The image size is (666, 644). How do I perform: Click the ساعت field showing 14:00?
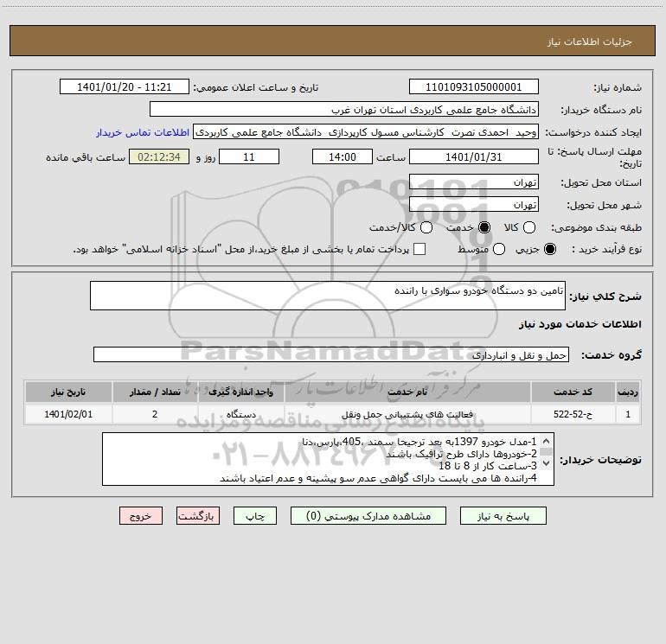(x=343, y=156)
